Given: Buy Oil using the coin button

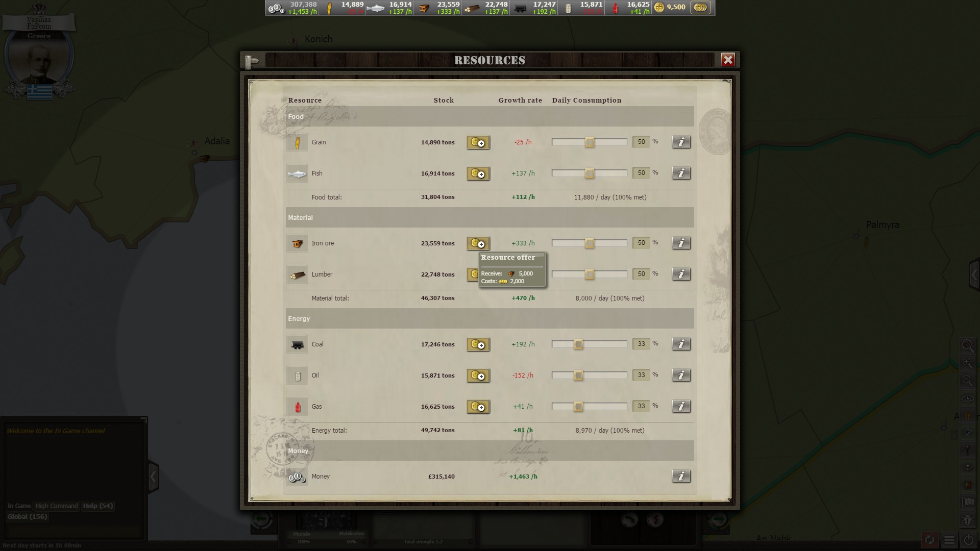Looking at the screenshot, I should pyautogui.click(x=478, y=375).
